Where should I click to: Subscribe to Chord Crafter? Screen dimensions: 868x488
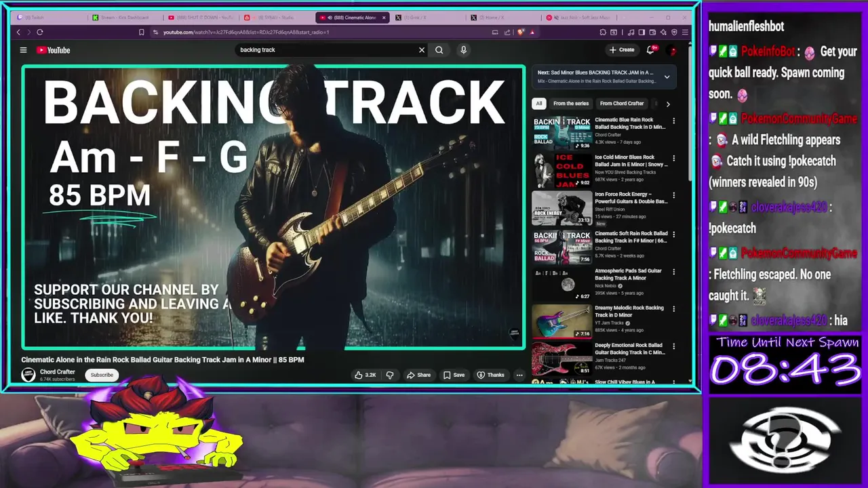pos(102,375)
